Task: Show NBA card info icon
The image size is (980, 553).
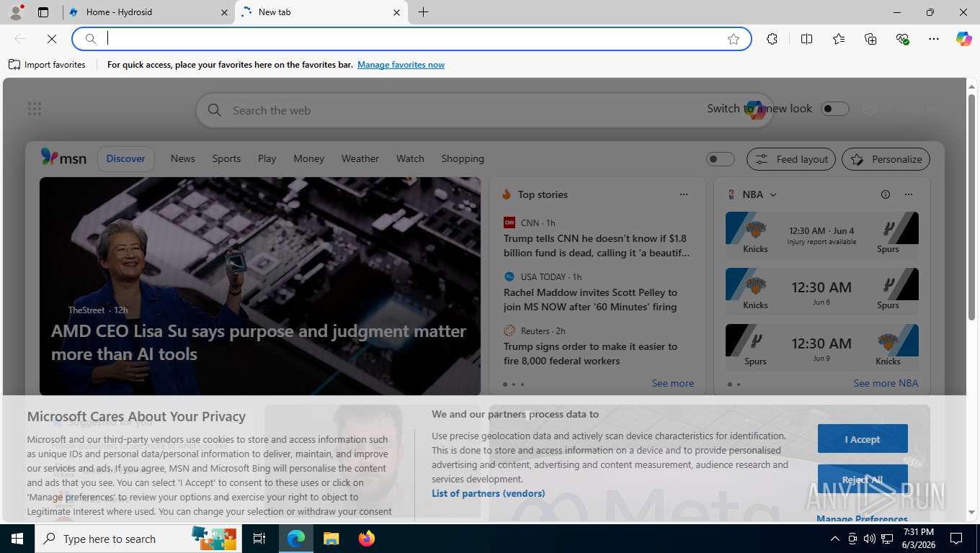Action: (886, 194)
